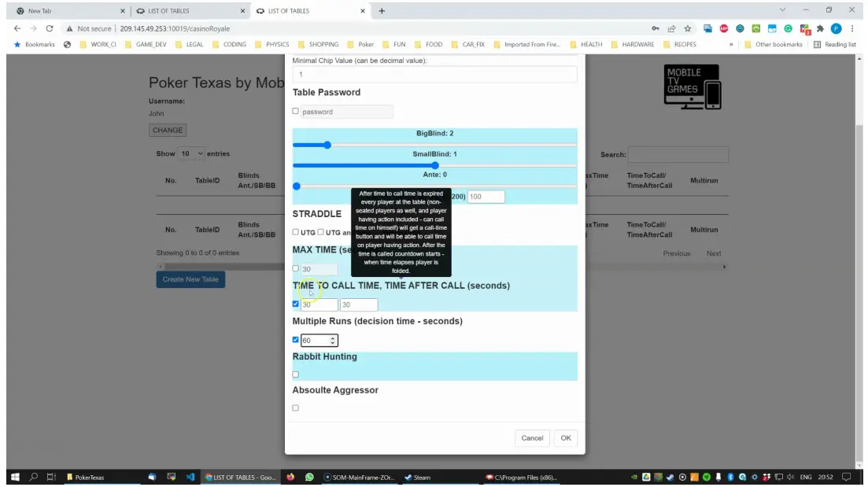Uncheck the Multiple Runs checkbox
868x487 pixels.
[296, 340]
